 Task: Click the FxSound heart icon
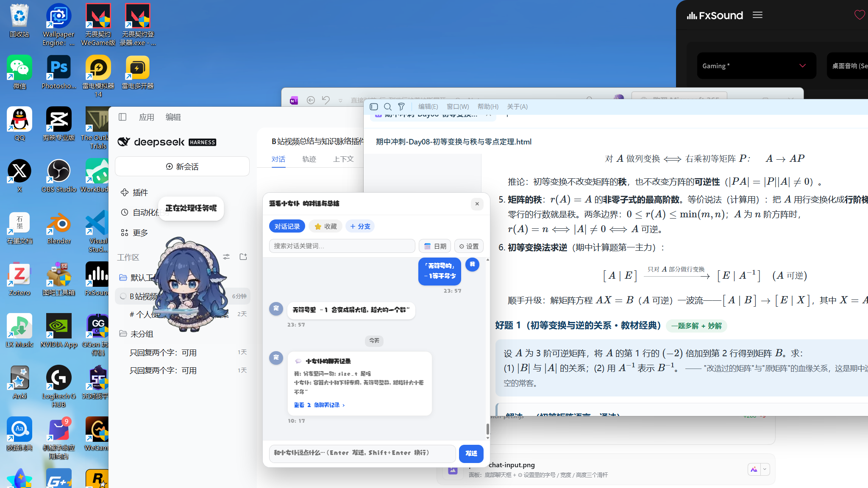[x=860, y=15]
